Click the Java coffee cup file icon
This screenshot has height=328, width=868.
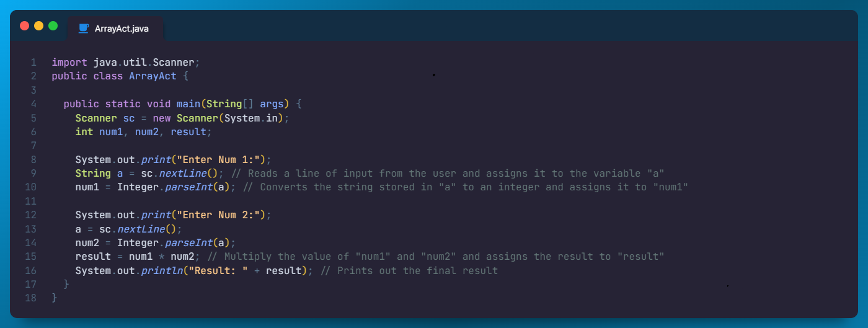point(84,29)
